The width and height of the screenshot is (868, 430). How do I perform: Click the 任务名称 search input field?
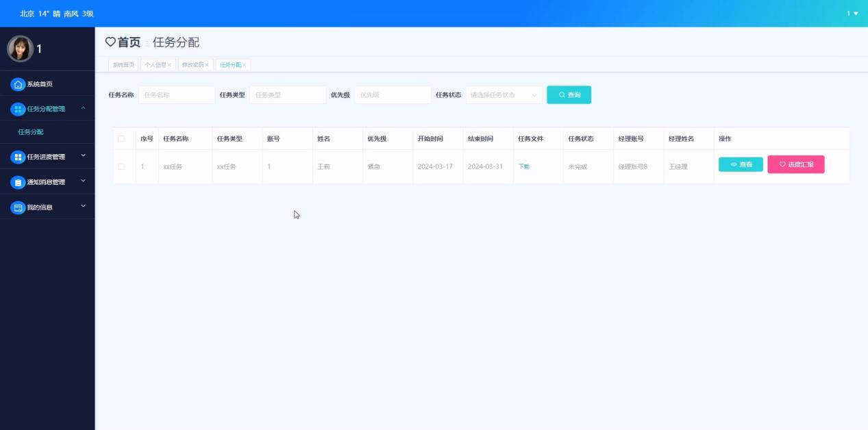(176, 95)
